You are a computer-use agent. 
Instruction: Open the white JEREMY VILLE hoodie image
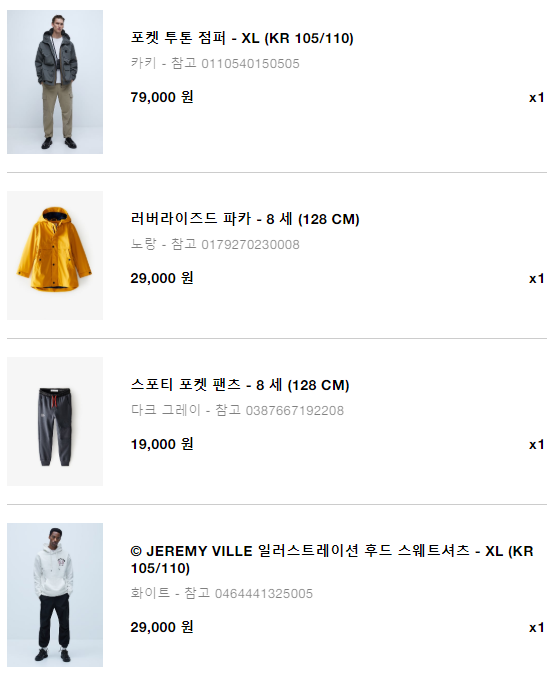(55, 595)
